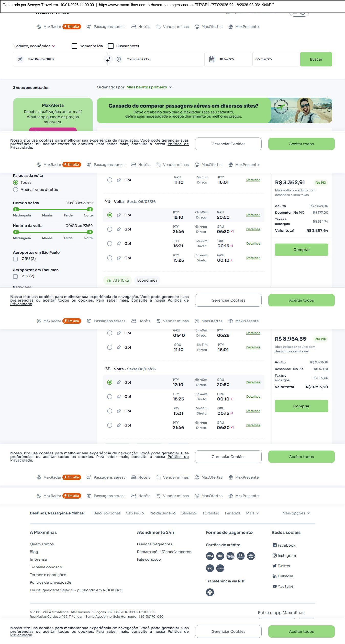Open the YouTube icon in Redes sociais
This screenshot has width=345, height=644.
click(x=274, y=586)
